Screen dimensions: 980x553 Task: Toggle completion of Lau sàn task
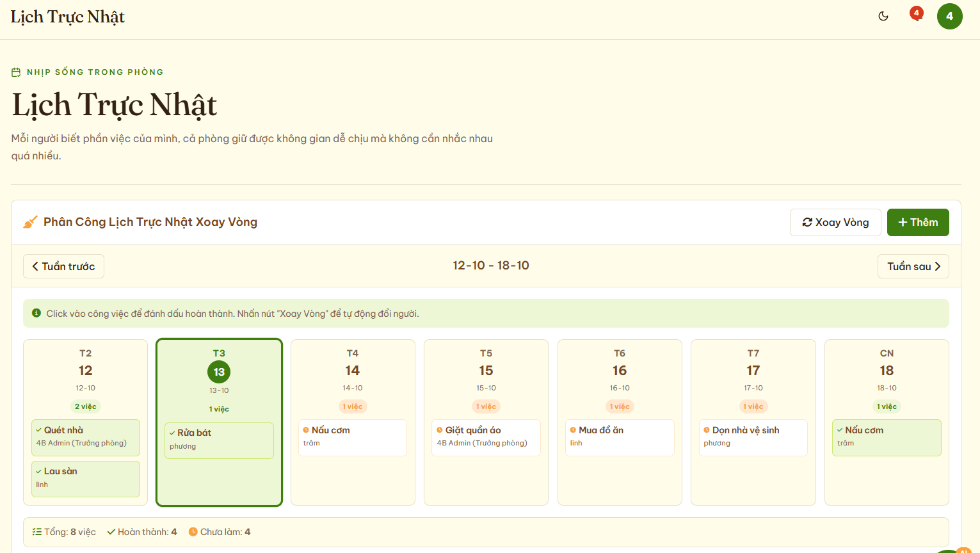click(x=86, y=479)
